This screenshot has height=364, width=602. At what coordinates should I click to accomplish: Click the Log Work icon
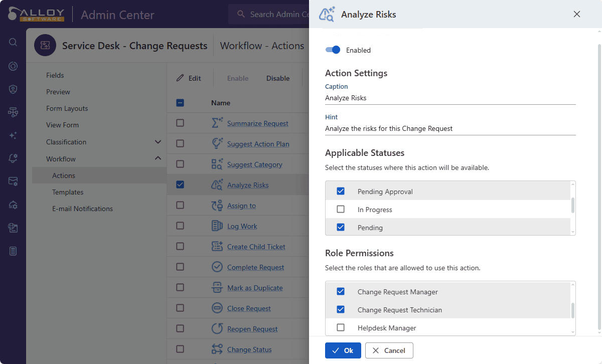tap(217, 226)
